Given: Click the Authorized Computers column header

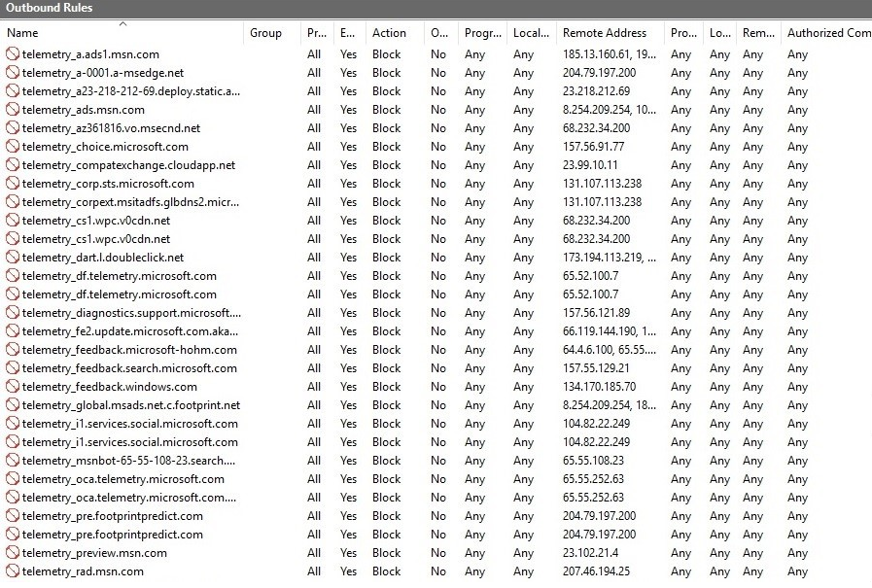Looking at the screenshot, I should tap(828, 33).
